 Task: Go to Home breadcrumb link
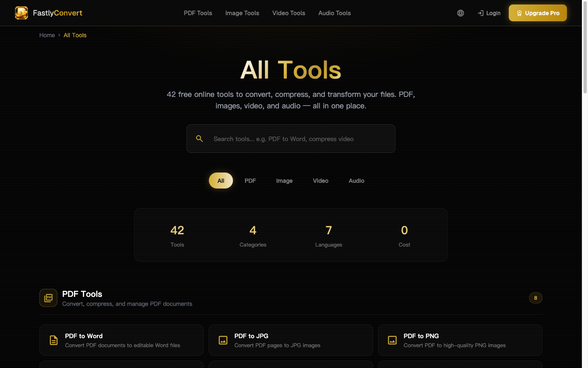pos(47,35)
